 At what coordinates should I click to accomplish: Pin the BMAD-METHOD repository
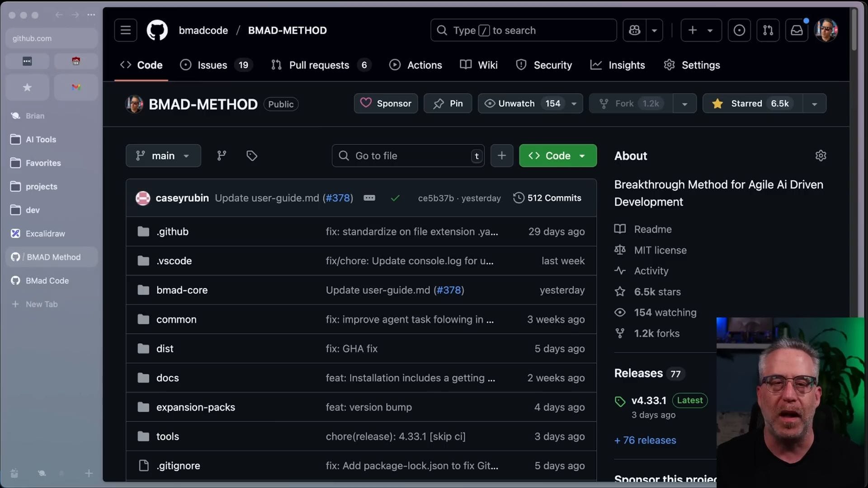(x=448, y=103)
